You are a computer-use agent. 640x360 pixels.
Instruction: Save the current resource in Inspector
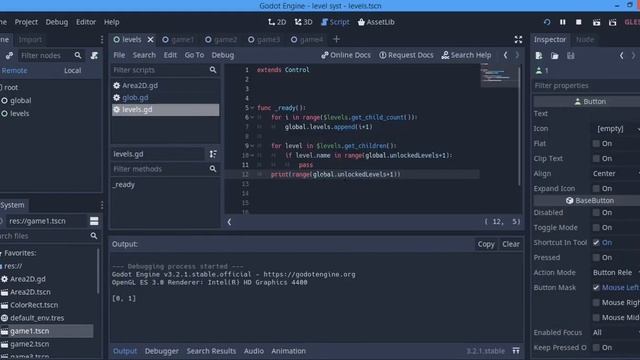[x=571, y=56]
